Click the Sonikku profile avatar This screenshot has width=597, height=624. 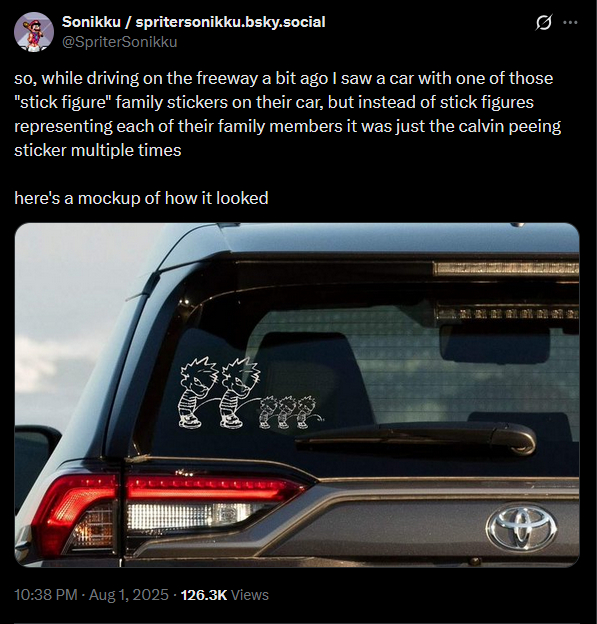(34, 32)
